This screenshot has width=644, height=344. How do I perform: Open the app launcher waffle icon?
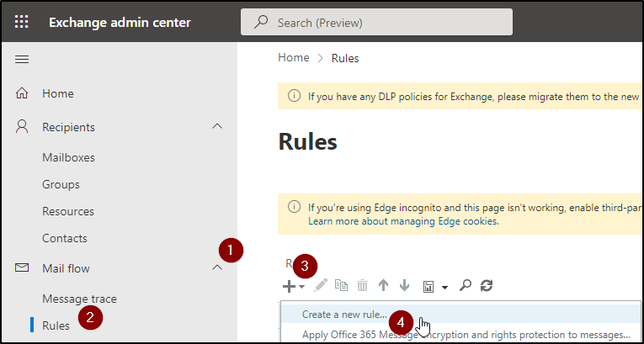pyautogui.click(x=22, y=22)
